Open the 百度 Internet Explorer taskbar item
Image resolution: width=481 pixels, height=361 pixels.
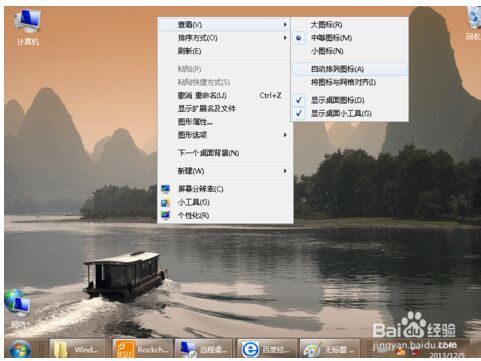(267, 349)
